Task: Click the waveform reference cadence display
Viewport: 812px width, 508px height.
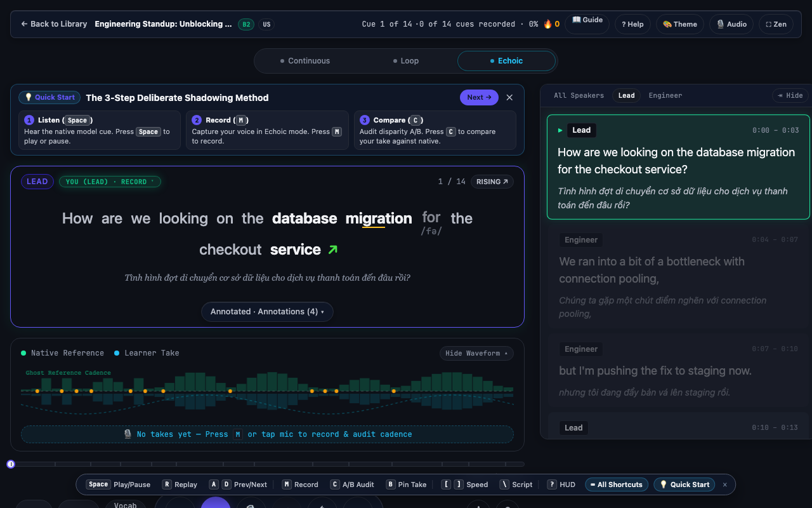Action: point(267,391)
